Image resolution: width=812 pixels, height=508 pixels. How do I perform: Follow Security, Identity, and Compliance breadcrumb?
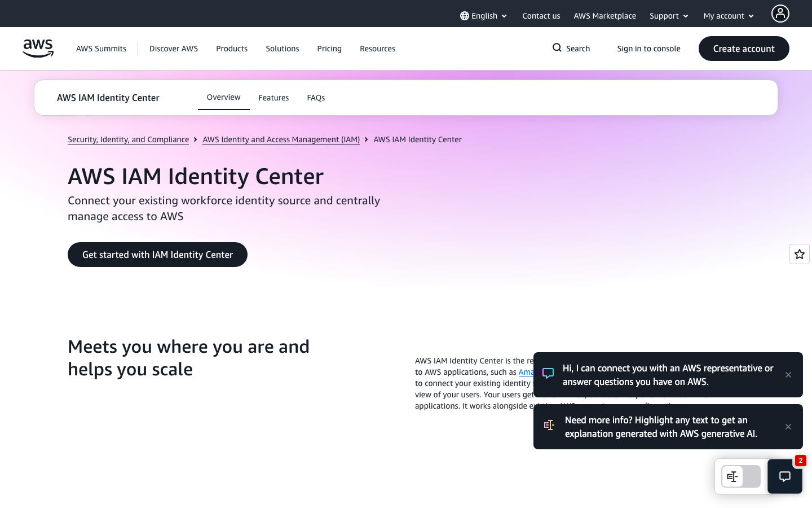(129, 139)
